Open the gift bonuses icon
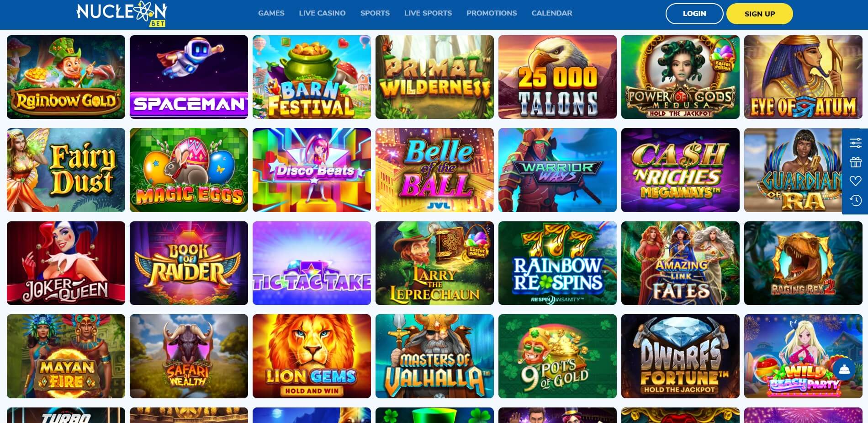Screen dimensions: 868x423 (x=856, y=162)
